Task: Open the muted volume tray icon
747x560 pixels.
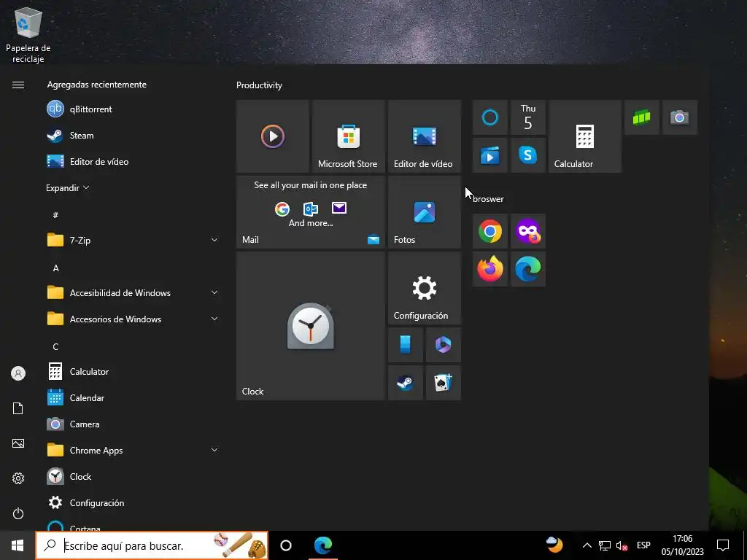Action: click(x=622, y=545)
